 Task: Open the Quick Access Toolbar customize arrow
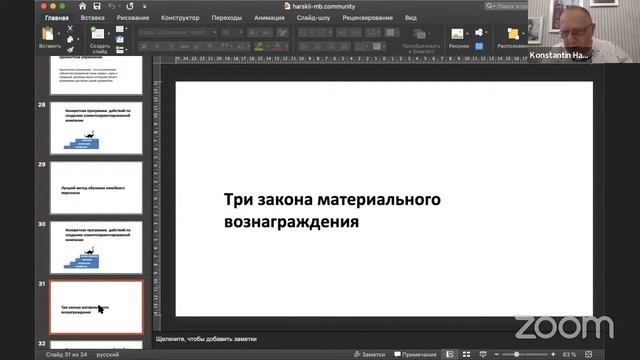tap(144, 7)
